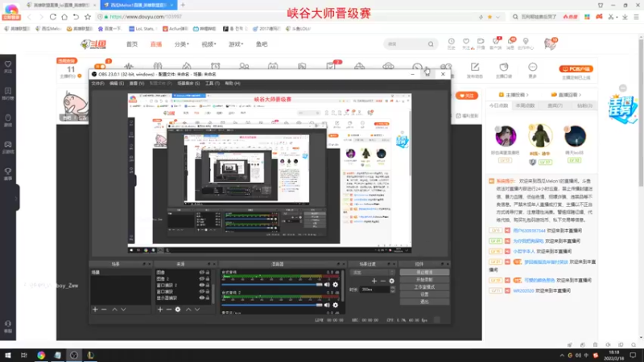This screenshot has height=362, width=644.
Task: Expand the 视频 dropdown in Douyu navigation
Action: click(208, 44)
